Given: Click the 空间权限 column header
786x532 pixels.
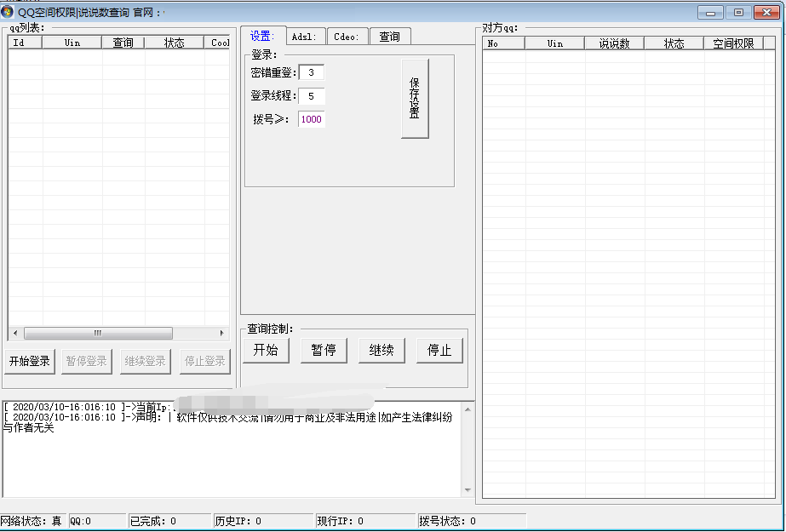Looking at the screenshot, I should pos(734,43).
